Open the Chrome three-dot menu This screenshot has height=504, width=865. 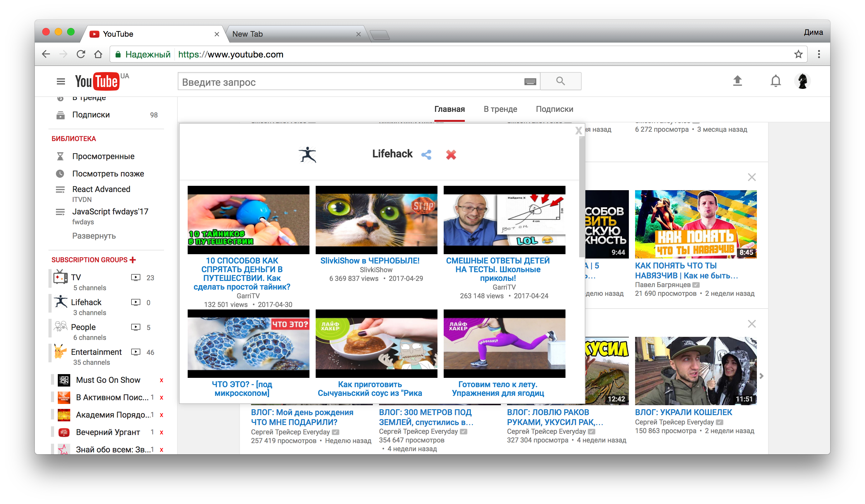[819, 54]
